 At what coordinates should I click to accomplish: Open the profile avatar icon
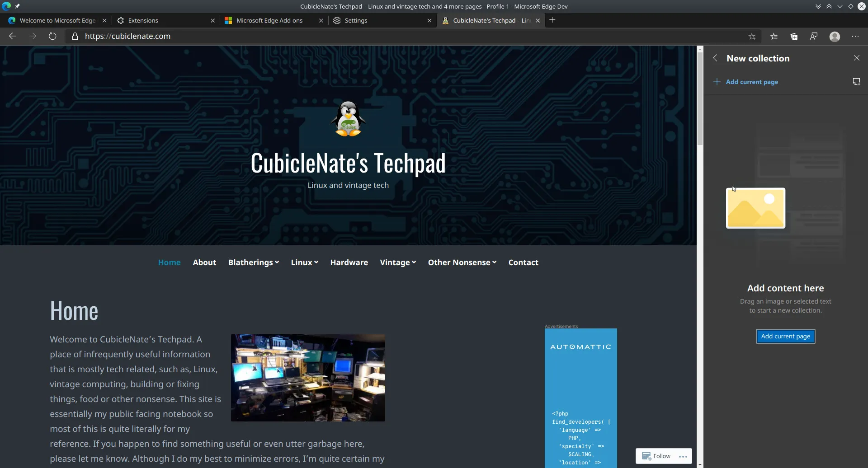[835, 37]
